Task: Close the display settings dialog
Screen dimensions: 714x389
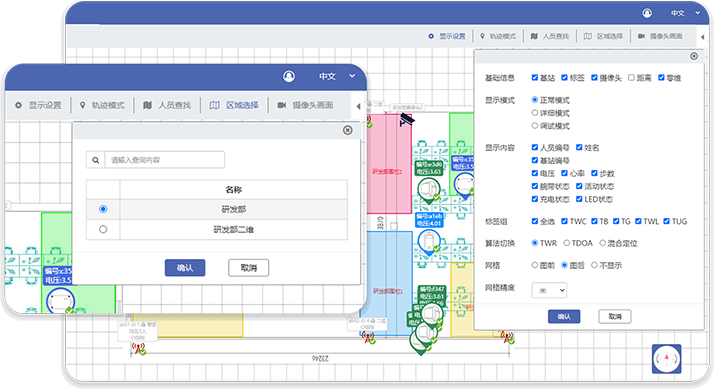Action: [x=694, y=56]
